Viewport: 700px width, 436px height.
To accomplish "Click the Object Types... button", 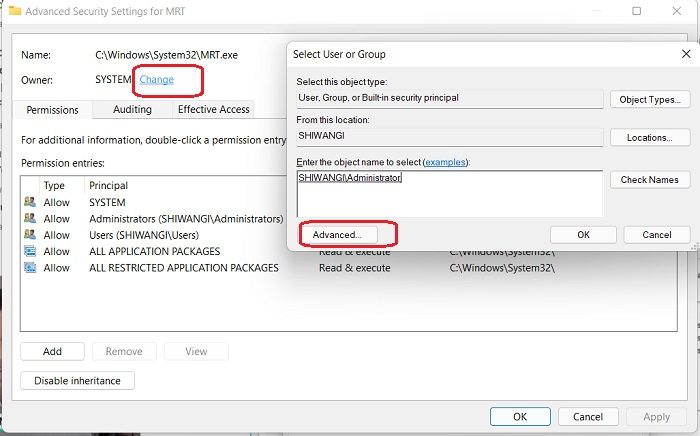I will [x=649, y=100].
